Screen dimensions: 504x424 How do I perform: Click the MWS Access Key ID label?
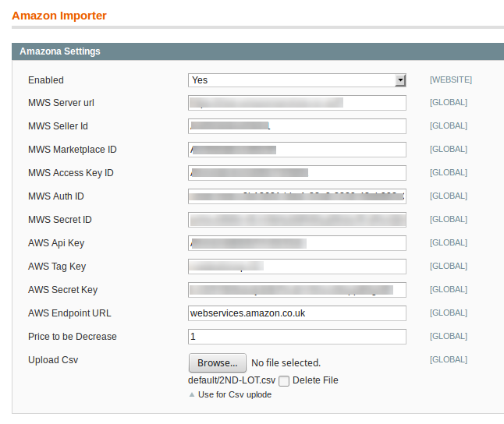tap(71, 173)
